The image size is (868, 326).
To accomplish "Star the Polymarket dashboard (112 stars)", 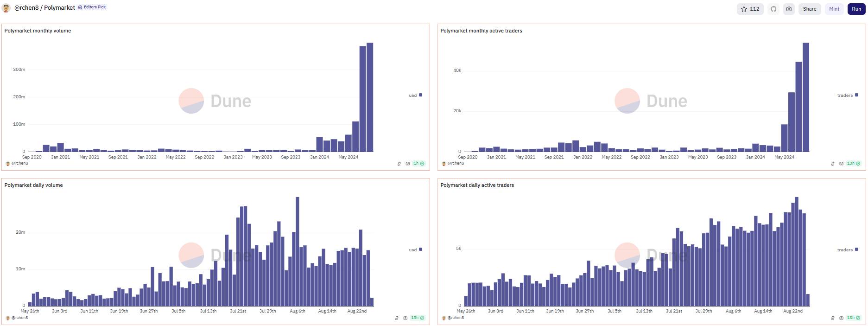I will pyautogui.click(x=749, y=9).
